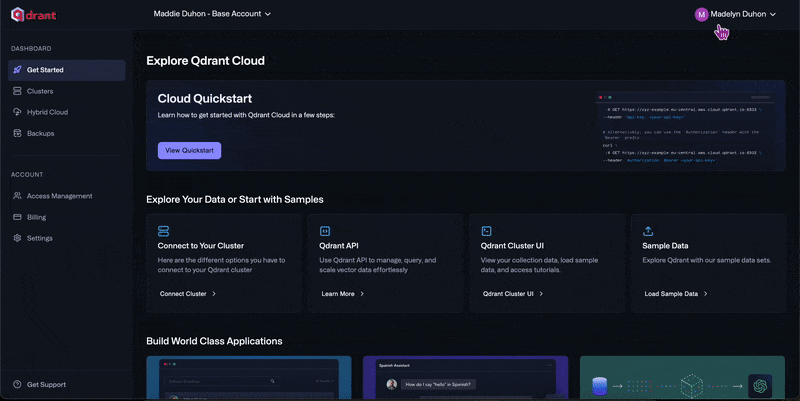
Task: Click the Hybrid Cloud icon
Action: pos(17,112)
